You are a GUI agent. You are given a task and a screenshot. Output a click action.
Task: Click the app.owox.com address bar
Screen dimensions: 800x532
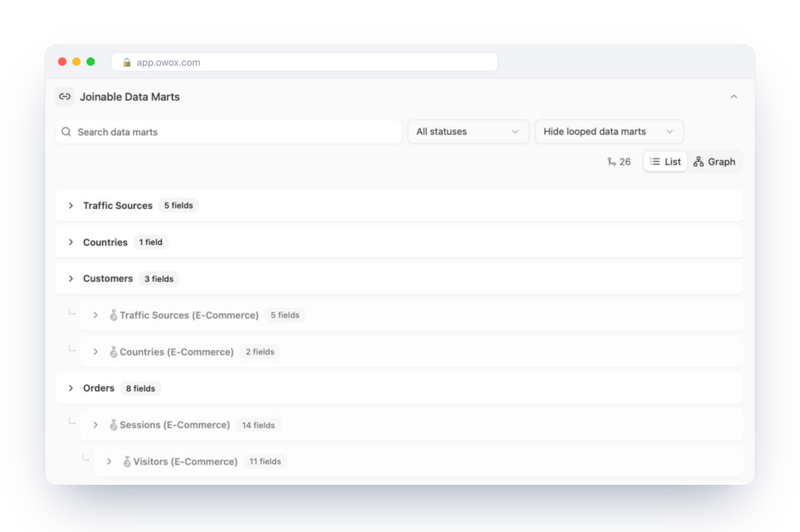tap(304, 62)
